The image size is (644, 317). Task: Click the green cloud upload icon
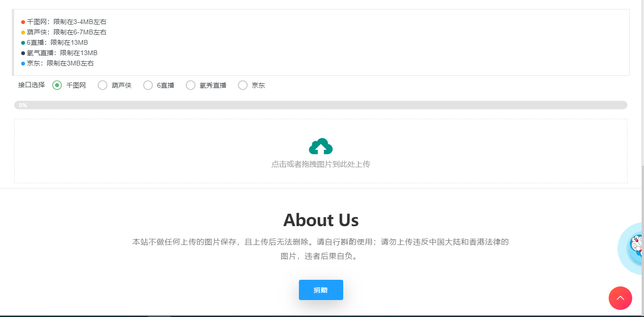point(321,145)
